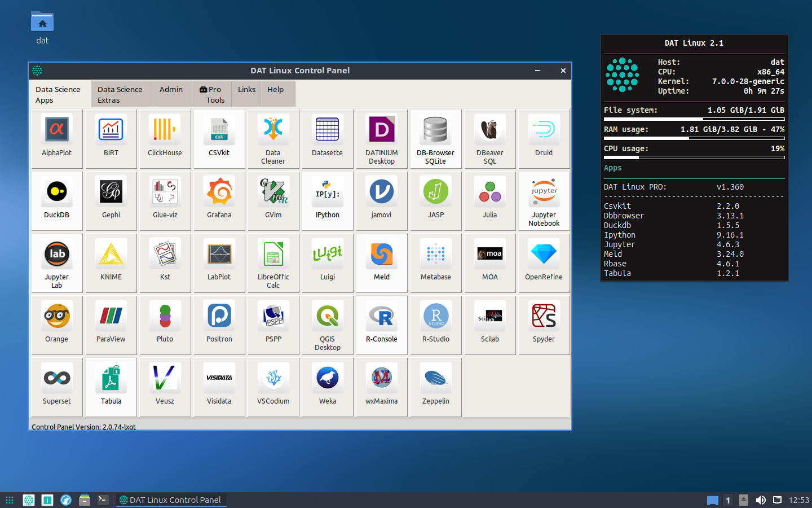This screenshot has height=508, width=812.
Task: Launch ParaView
Action: pos(111,325)
